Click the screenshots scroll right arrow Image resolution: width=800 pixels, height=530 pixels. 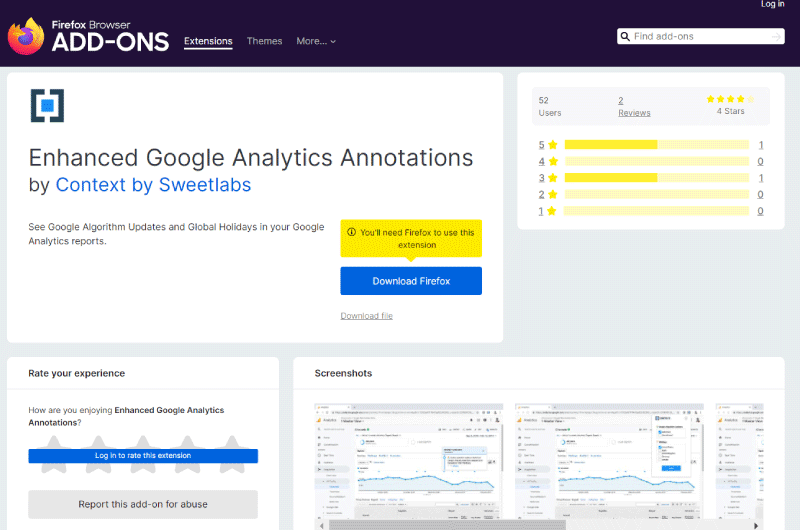pyautogui.click(x=756, y=525)
